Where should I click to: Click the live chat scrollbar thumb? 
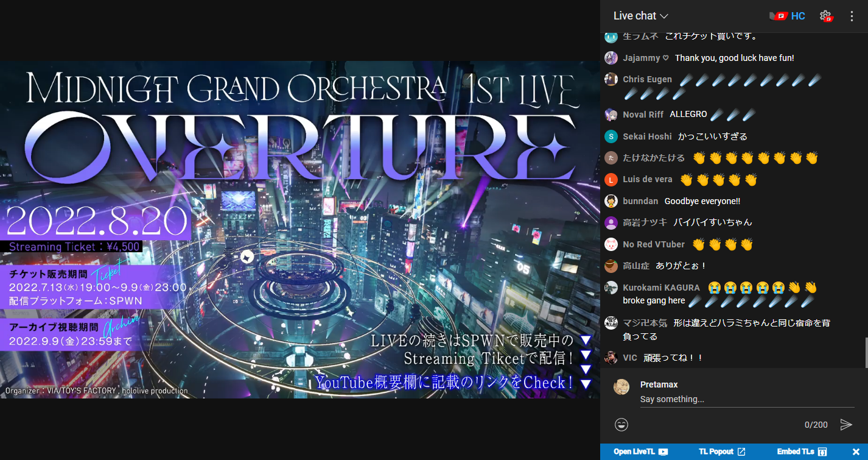(866, 353)
